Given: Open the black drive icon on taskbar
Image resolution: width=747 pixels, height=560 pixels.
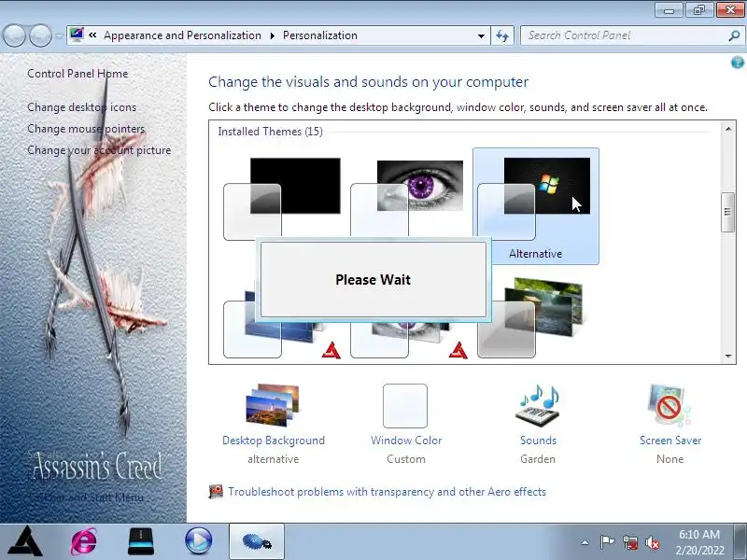Looking at the screenshot, I should pos(141,541).
